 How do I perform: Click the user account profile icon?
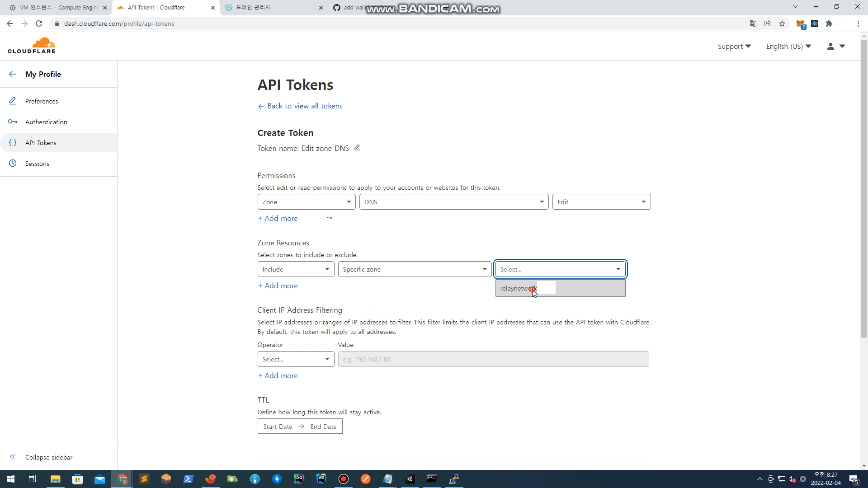(830, 46)
